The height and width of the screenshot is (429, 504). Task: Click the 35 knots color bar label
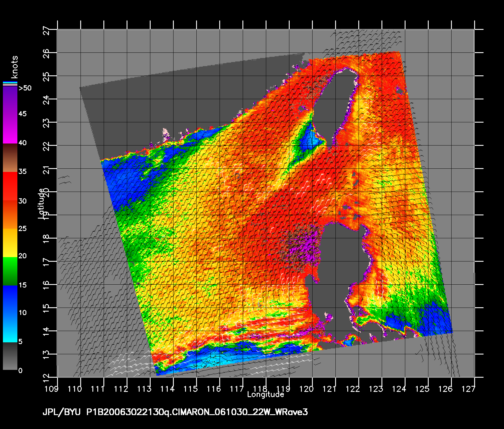click(x=23, y=171)
